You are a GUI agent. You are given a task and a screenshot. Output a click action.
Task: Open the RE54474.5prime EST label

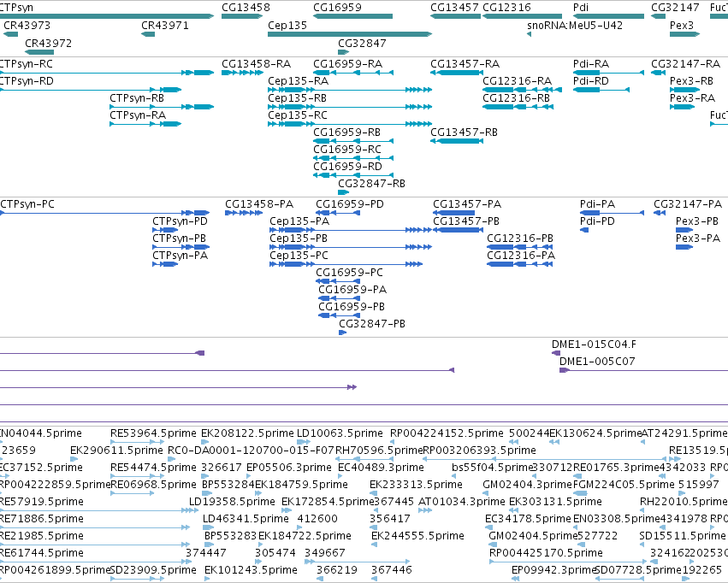point(153,468)
